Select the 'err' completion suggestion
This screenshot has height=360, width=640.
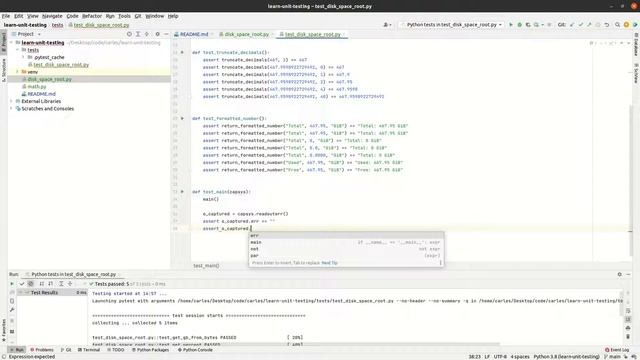tap(346, 236)
